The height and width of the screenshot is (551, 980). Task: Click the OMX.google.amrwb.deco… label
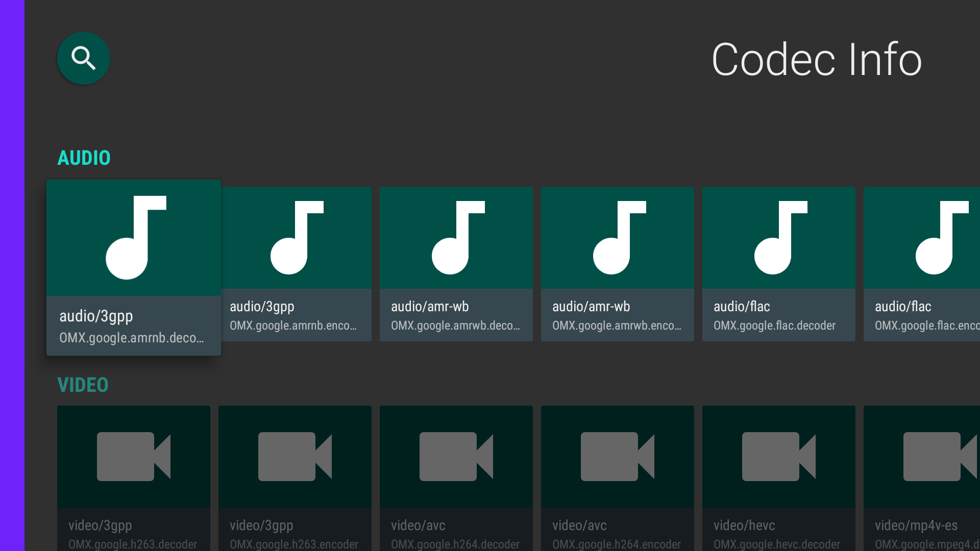click(x=456, y=325)
